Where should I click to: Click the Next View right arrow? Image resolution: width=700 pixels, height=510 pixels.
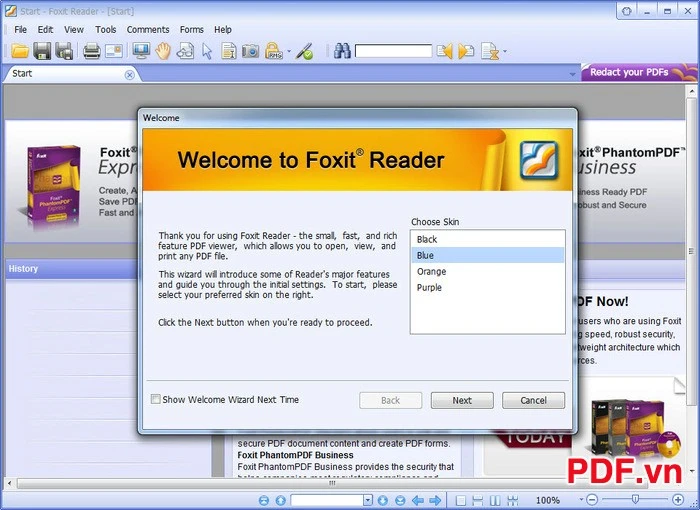pyautogui.click(x=435, y=500)
